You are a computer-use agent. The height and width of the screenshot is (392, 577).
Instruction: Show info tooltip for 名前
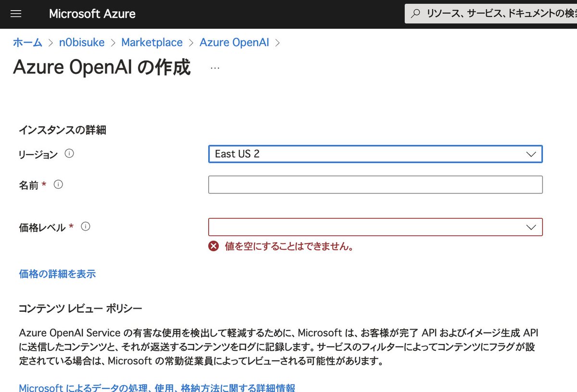[x=59, y=184]
